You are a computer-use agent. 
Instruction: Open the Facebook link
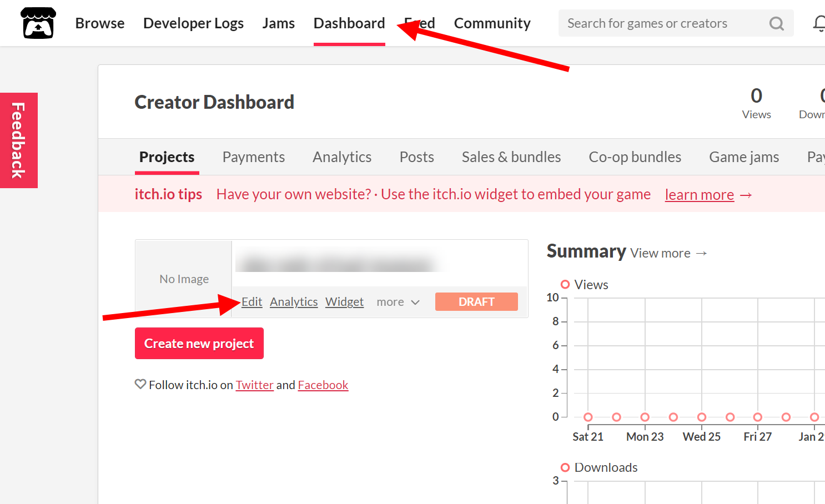click(323, 385)
